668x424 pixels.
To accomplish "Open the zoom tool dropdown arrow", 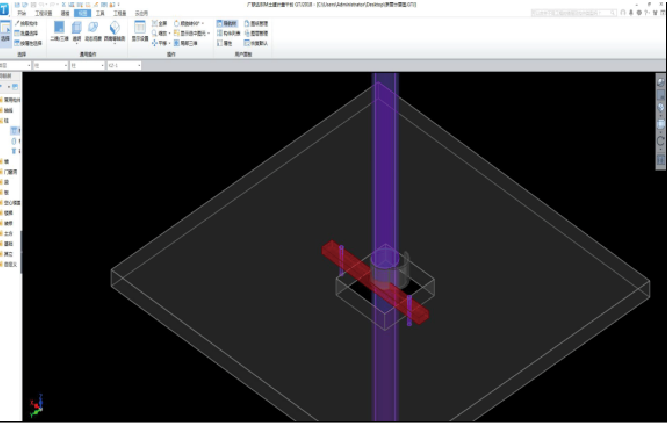I will click(x=170, y=33).
